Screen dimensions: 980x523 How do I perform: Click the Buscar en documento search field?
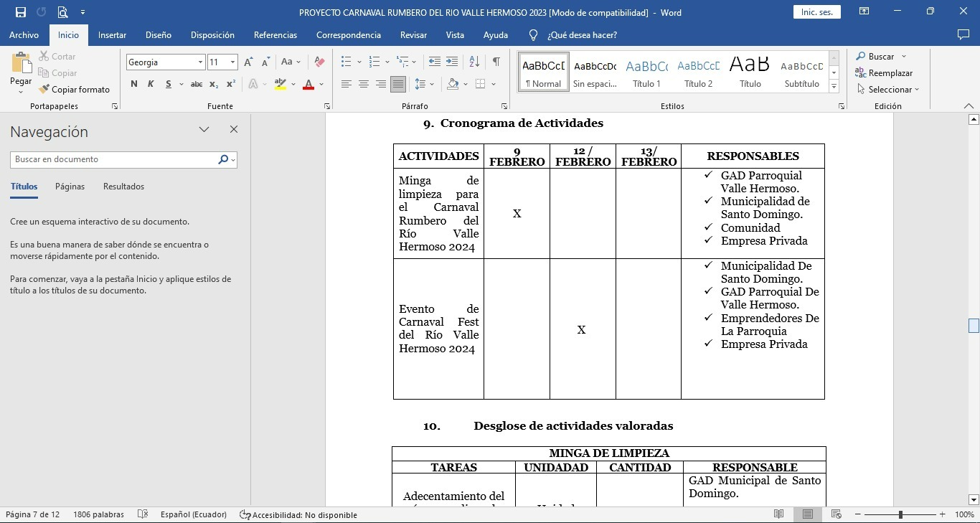[115, 159]
